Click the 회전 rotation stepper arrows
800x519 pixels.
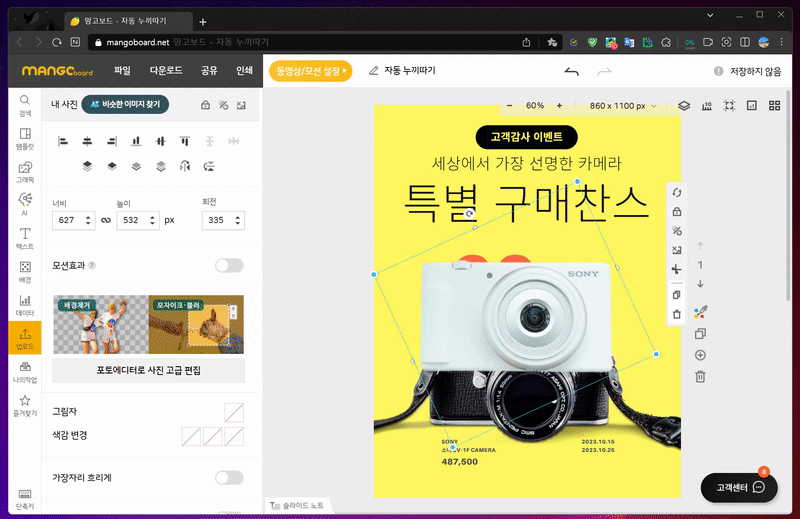(237, 220)
